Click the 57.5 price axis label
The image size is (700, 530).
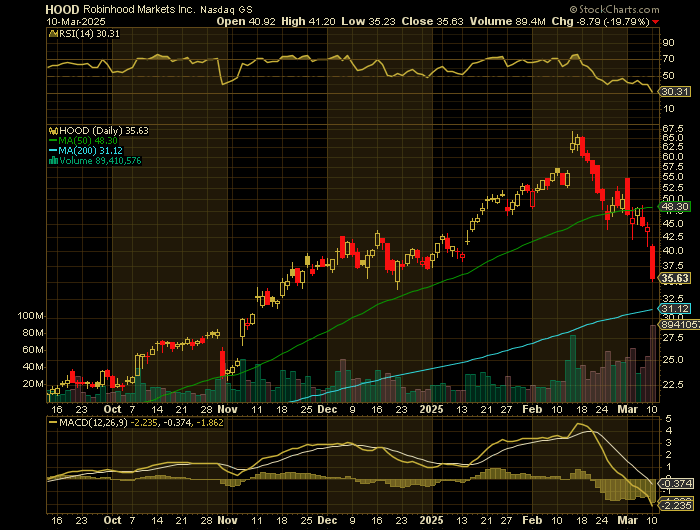point(673,167)
